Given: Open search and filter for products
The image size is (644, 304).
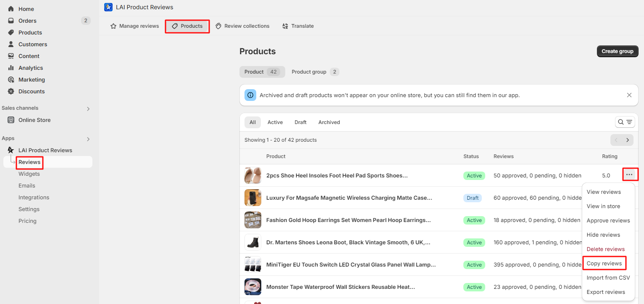Looking at the screenshot, I should (x=625, y=122).
